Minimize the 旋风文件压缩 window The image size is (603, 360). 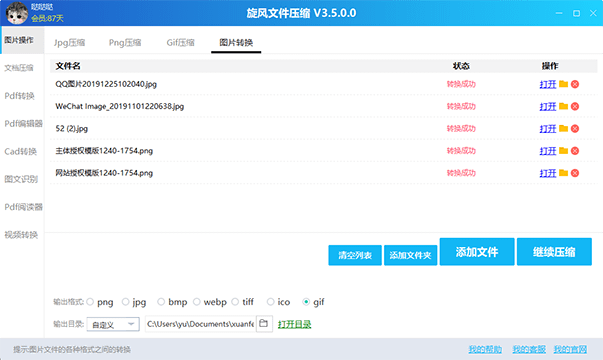(x=559, y=13)
